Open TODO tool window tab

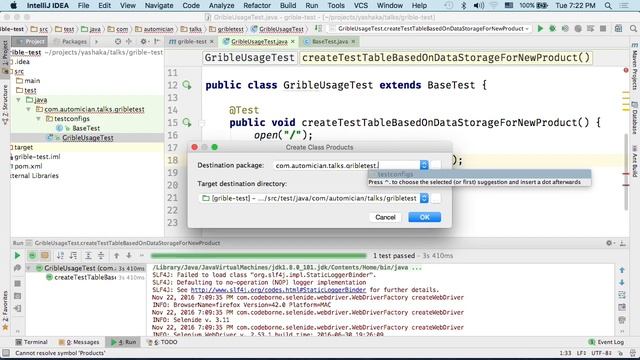click(162, 342)
